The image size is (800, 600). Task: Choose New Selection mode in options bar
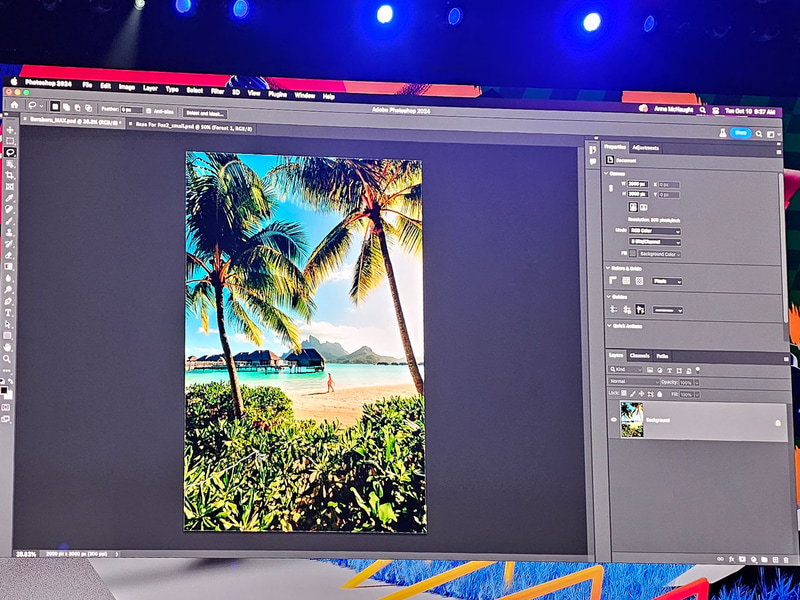click(55, 107)
